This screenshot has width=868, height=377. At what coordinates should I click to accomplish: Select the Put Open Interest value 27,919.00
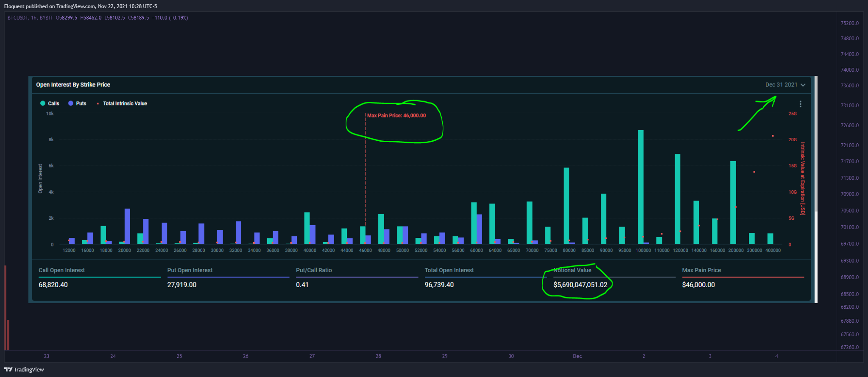click(x=181, y=285)
